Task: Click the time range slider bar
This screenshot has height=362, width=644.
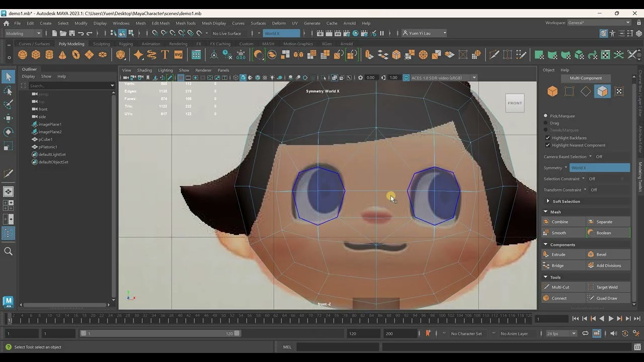Action: (160, 333)
